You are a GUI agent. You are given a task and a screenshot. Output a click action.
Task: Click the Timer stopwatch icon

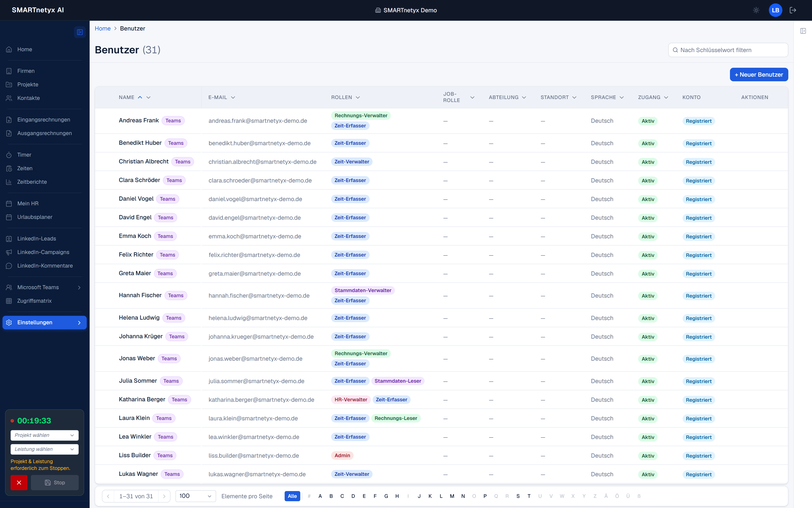9,155
